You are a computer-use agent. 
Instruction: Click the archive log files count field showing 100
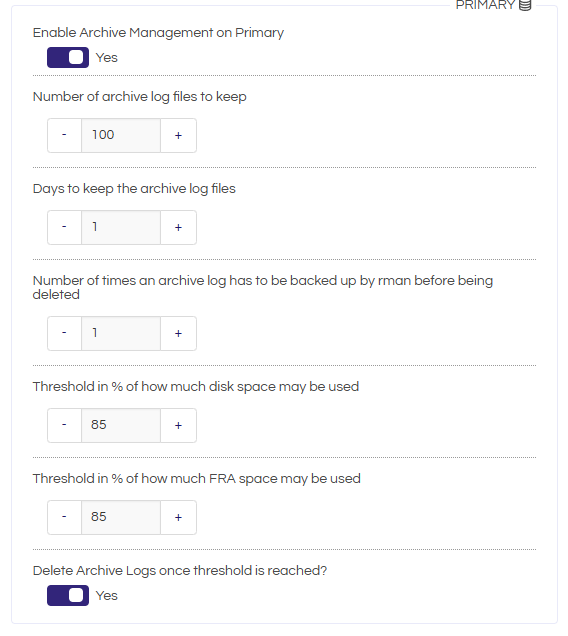[121, 135]
